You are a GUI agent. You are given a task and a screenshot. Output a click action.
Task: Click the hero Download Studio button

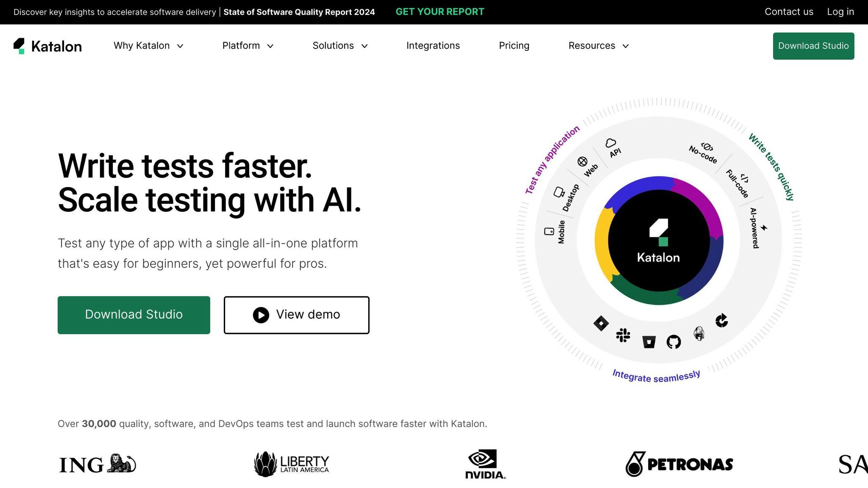pos(134,315)
